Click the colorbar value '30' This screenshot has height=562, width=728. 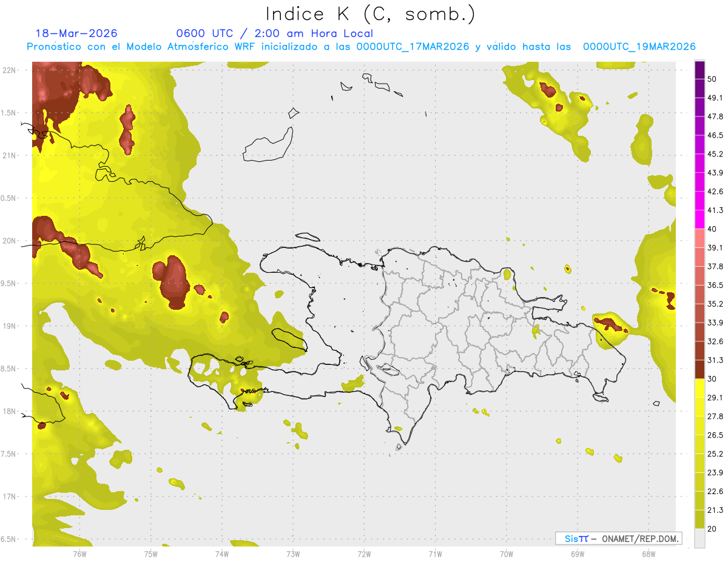pos(712,379)
